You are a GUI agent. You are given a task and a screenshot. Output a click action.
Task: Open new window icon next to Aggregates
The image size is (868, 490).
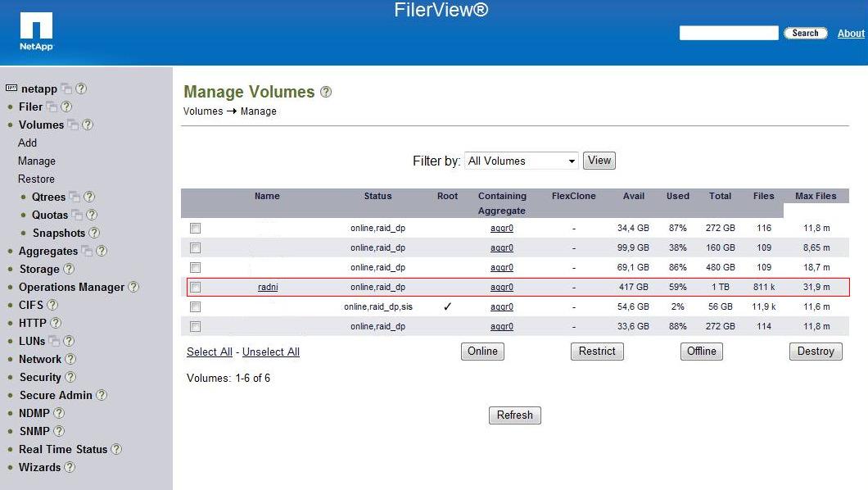click(x=87, y=251)
